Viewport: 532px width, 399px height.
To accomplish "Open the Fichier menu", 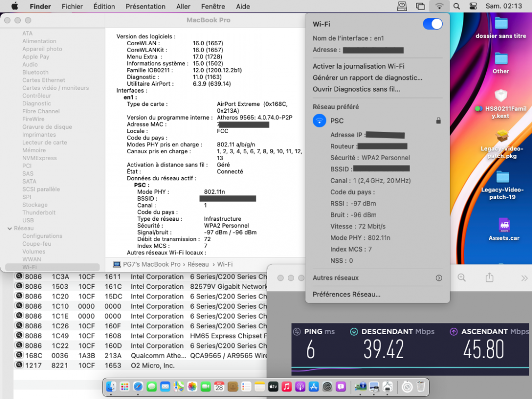I will coord(72,6).
